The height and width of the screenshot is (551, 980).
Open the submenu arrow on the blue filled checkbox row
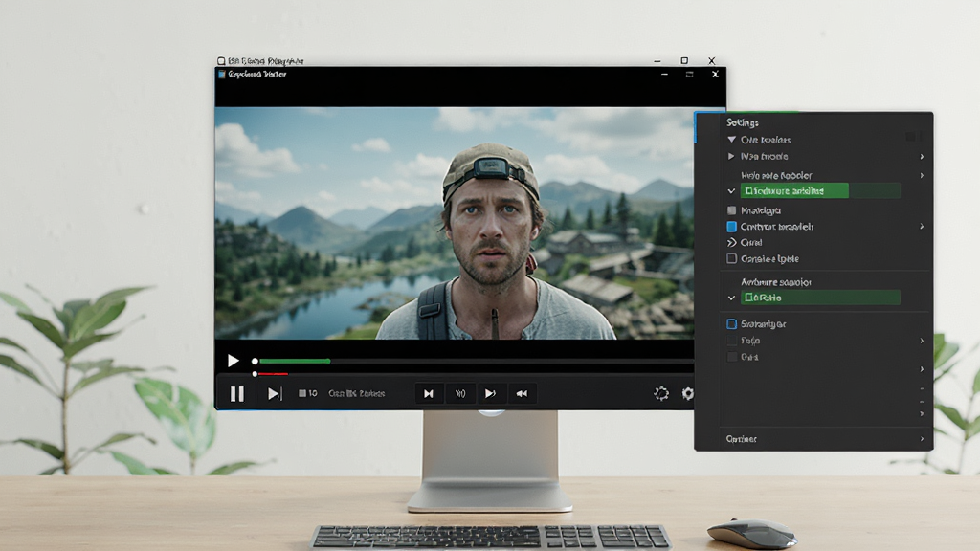pyautogui.click(x=922, y=227)
